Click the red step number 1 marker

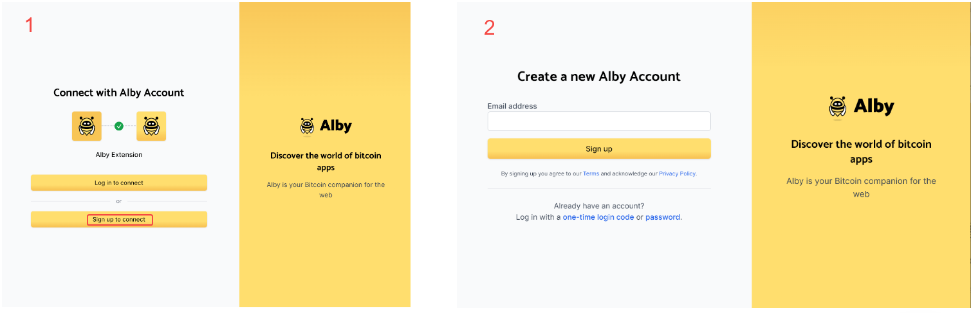coord(29,25)
